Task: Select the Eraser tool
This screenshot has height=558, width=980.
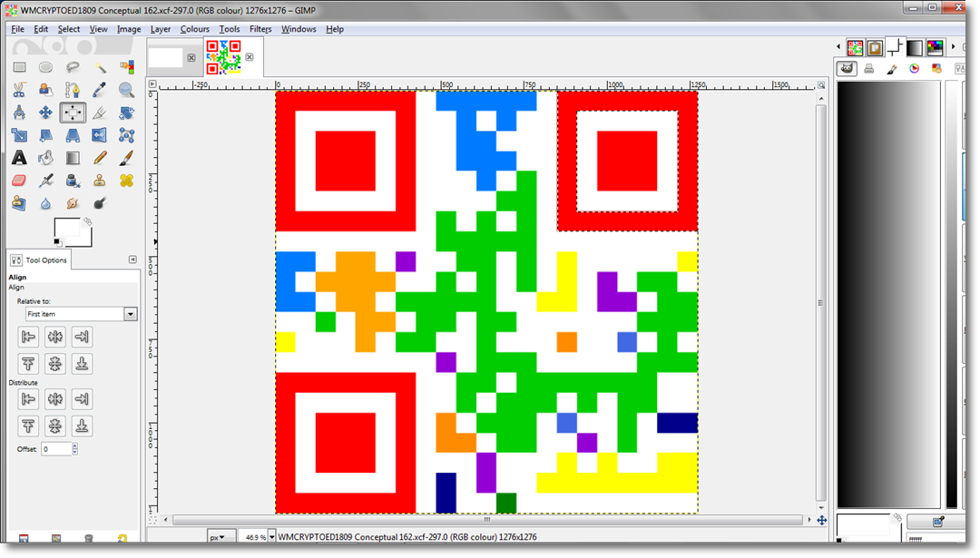Action: (19, 181)
